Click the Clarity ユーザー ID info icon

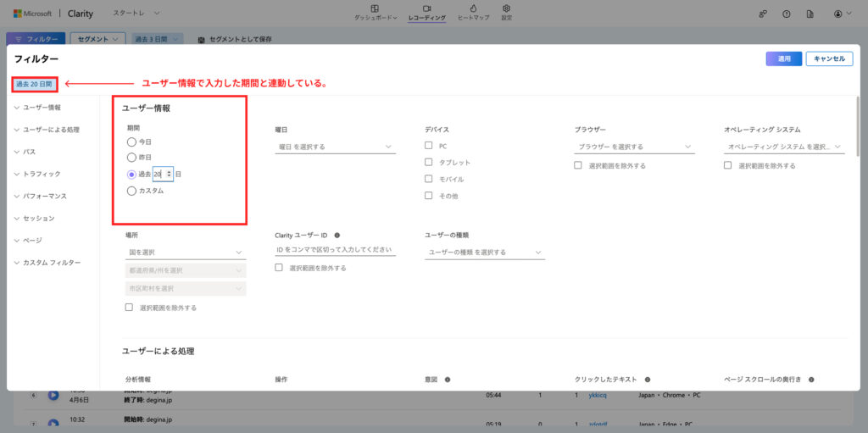pos(337,235)
